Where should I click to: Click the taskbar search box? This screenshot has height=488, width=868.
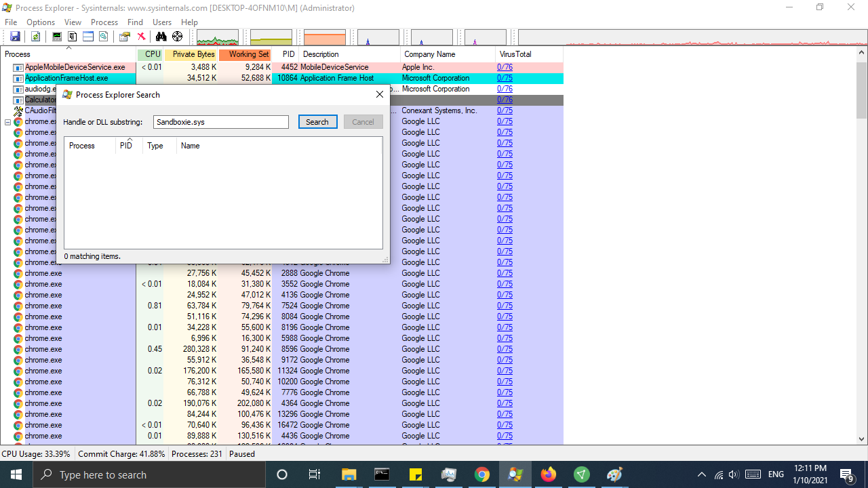[x=149, y=474]
